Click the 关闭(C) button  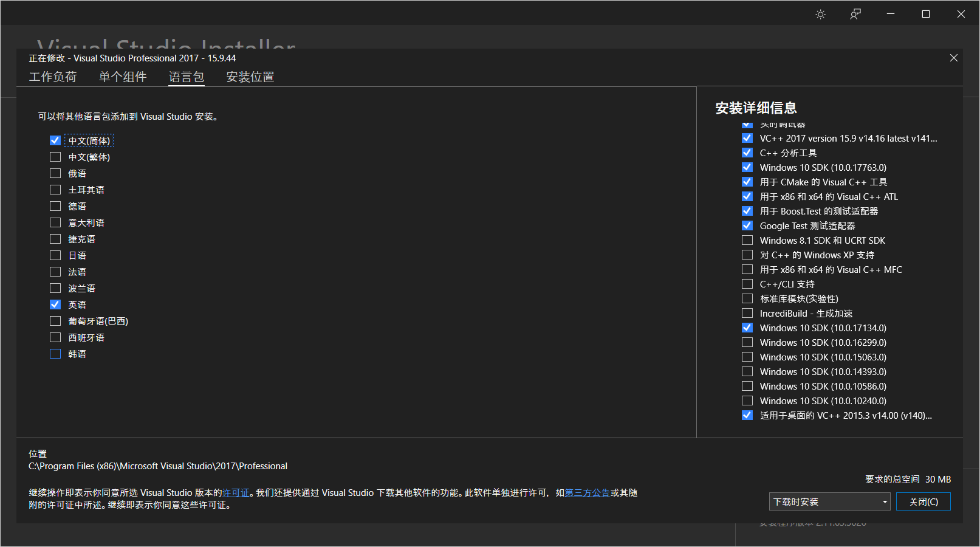tap(923, 501)
